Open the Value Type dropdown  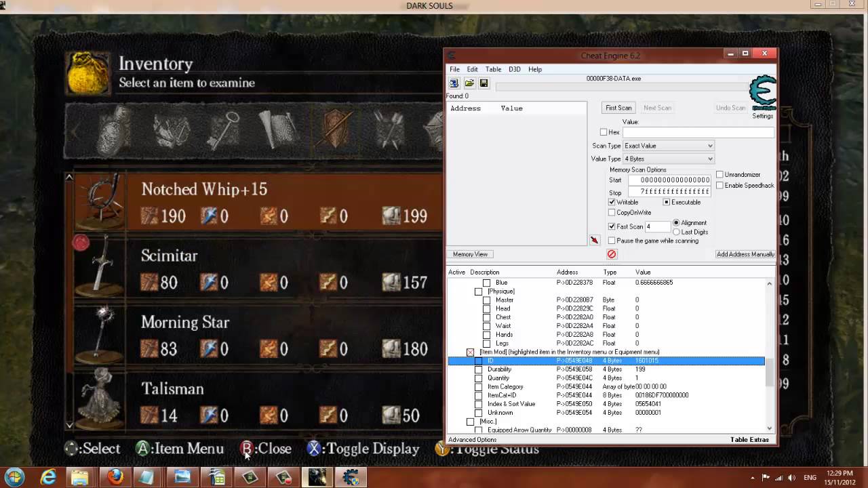point(668,159)
